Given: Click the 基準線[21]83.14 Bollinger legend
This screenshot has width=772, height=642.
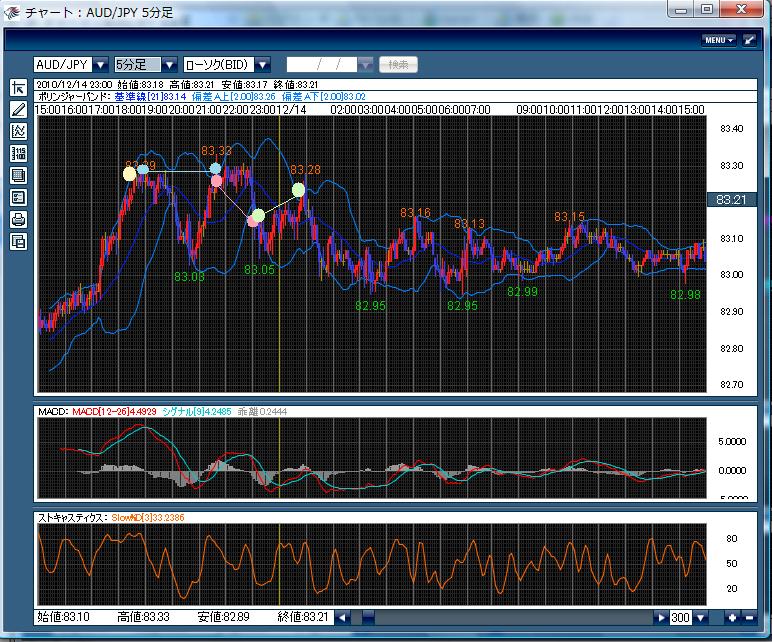Looking at the screenshot, I should [x=150, y=97].
